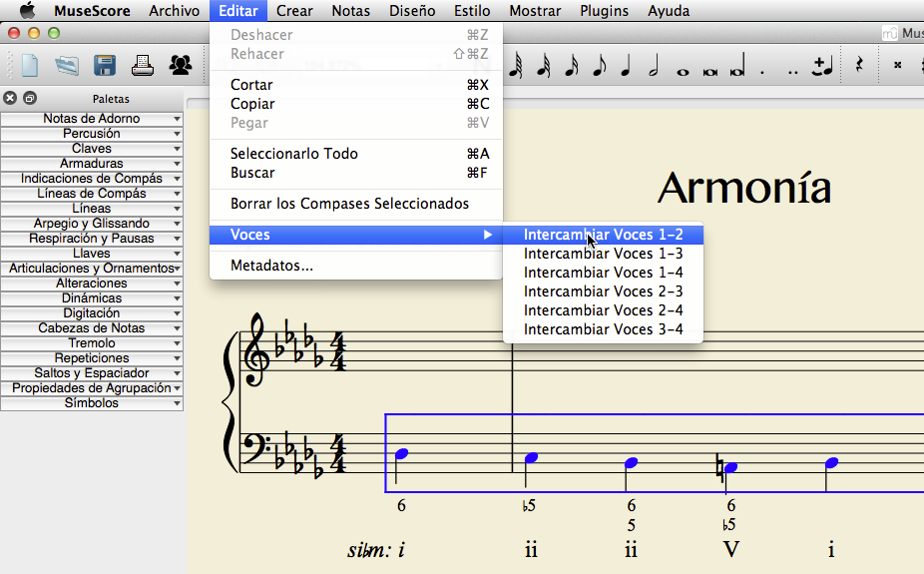924x574 pixels.
Task: Expand the Líneas de Compás palette
Action: [92, 194]
